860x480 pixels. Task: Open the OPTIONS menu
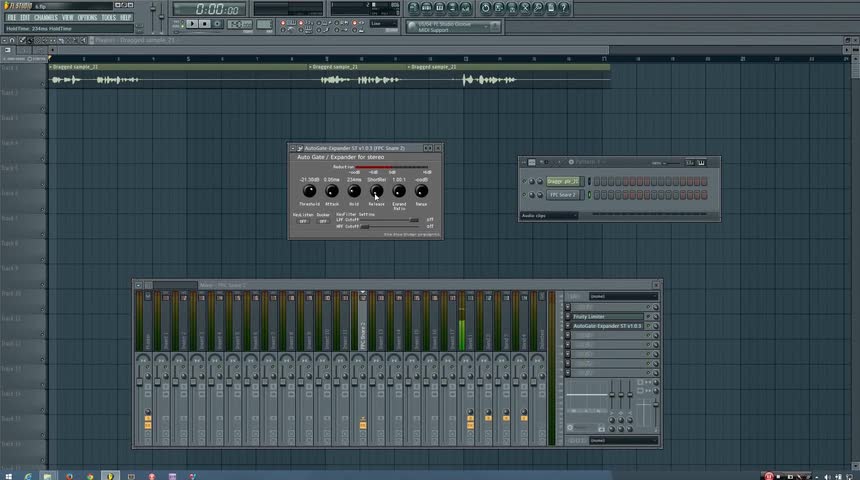tap(87, 18)
